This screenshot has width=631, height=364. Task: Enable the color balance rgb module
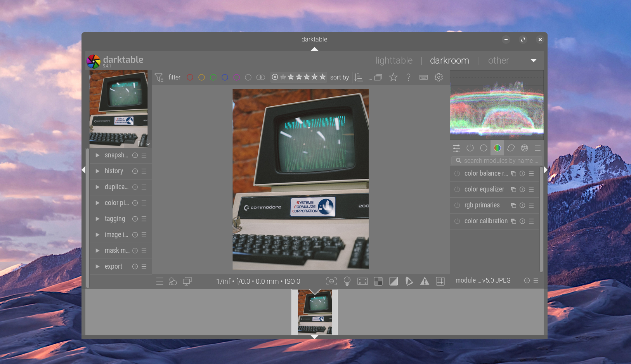point(457,173)
